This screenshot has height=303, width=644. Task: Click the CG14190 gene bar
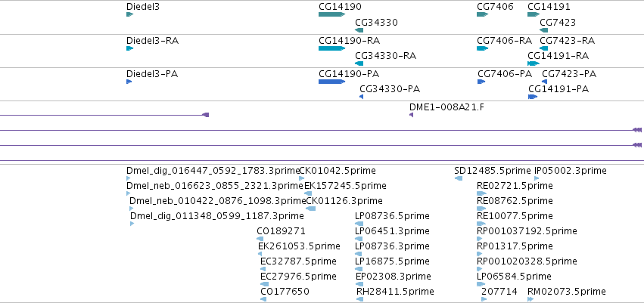[332, 14]
